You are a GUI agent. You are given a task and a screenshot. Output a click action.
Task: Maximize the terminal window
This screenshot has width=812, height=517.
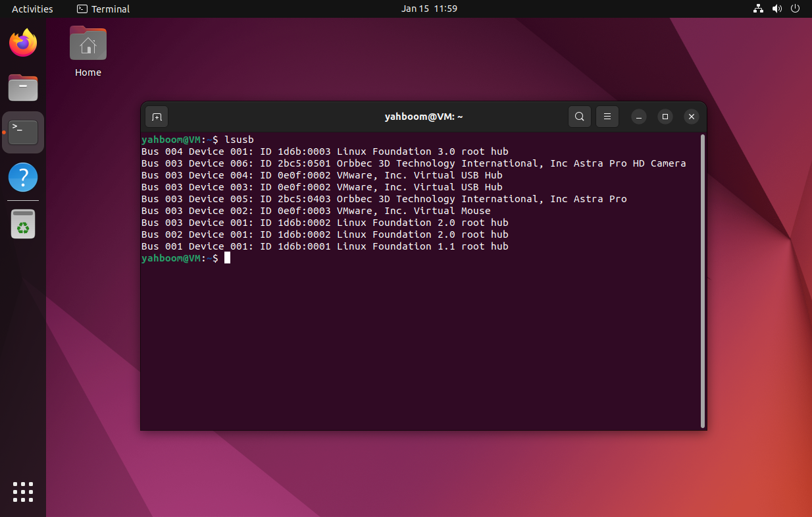pos(665,117)
